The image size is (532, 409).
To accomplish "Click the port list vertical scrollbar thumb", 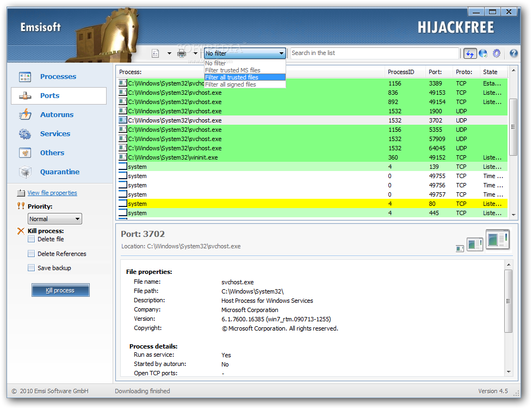I will coord(513,127).
